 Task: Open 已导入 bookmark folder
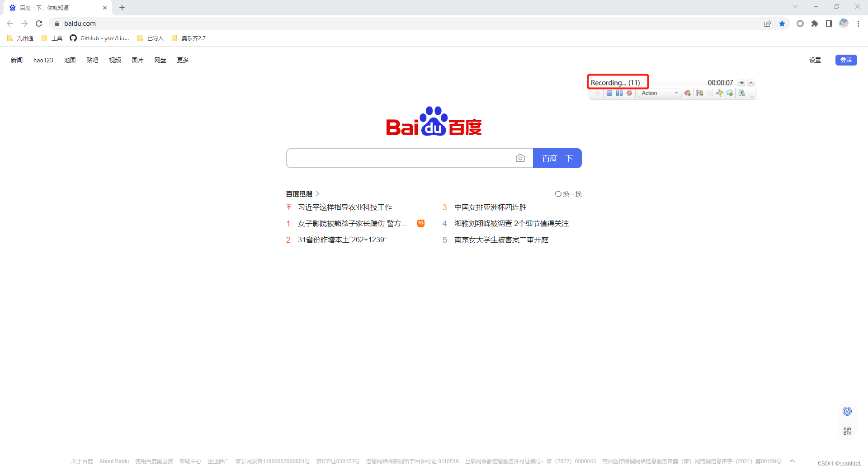coord(151,38)
